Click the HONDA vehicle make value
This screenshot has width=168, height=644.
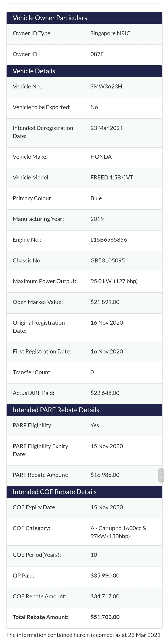click(x=101, y=157)
